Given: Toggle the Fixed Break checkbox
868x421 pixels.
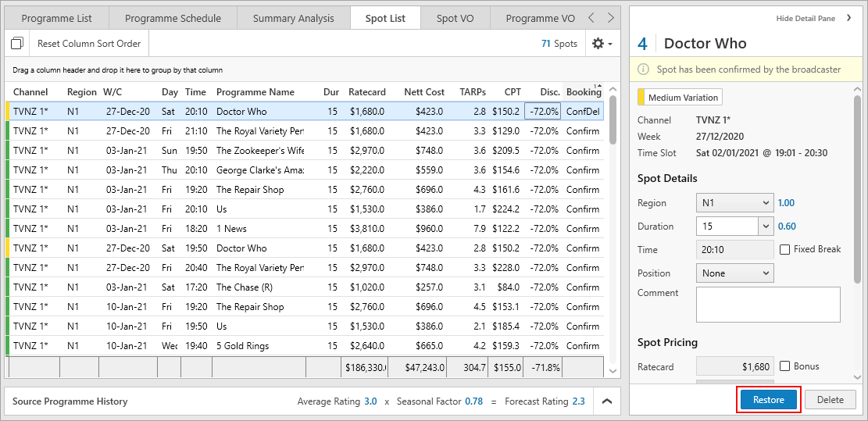Looking at the screenshot, I should point(784,249).
